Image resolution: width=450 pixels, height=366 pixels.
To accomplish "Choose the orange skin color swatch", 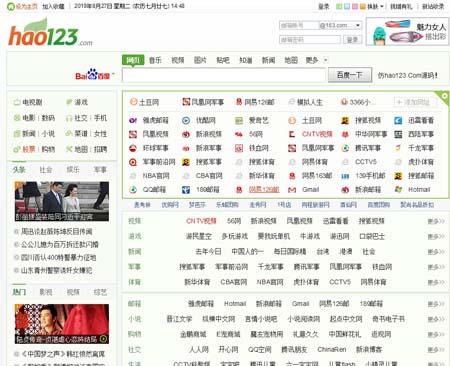I will pos(363,6).
